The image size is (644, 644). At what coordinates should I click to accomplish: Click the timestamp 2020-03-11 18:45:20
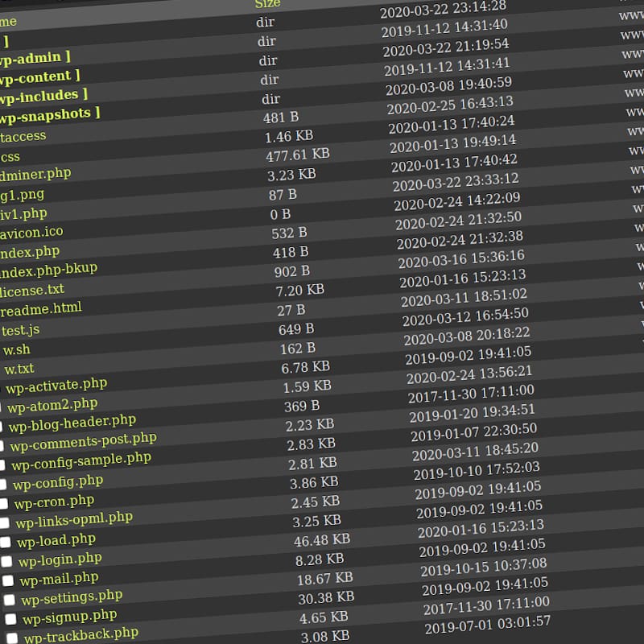point(476,452)
